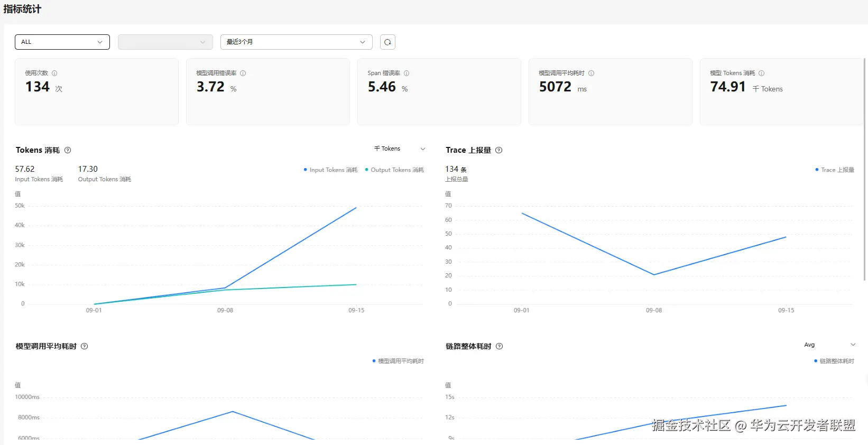Click the disabled empty dropdown field

point(165,42)
